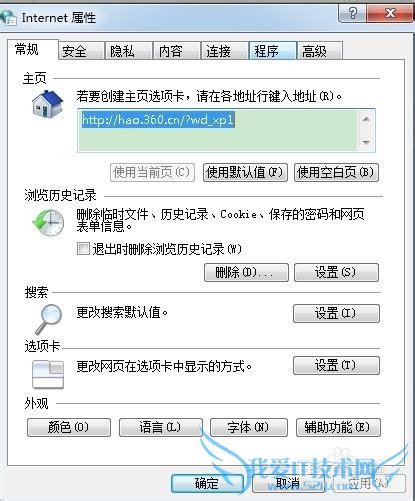Click 字体(N) button
Screen dimensions: 415x501
point(249,427)
